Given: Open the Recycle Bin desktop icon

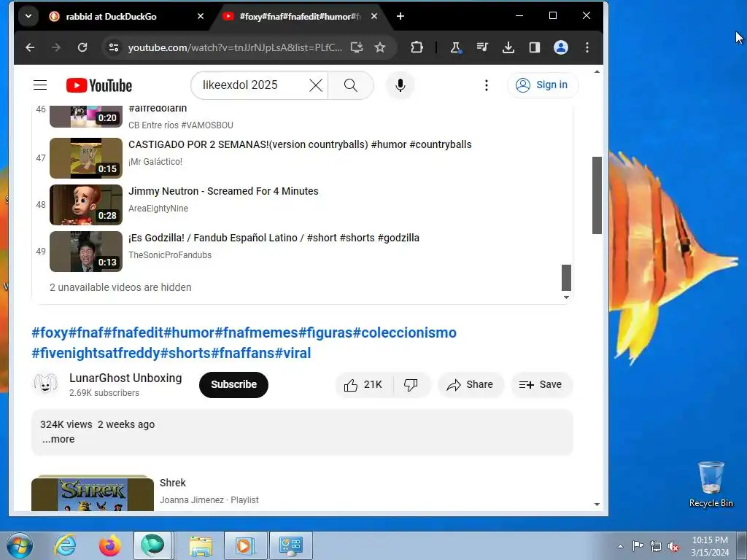Looking at the screenshot, I should (x=711, y=484).
